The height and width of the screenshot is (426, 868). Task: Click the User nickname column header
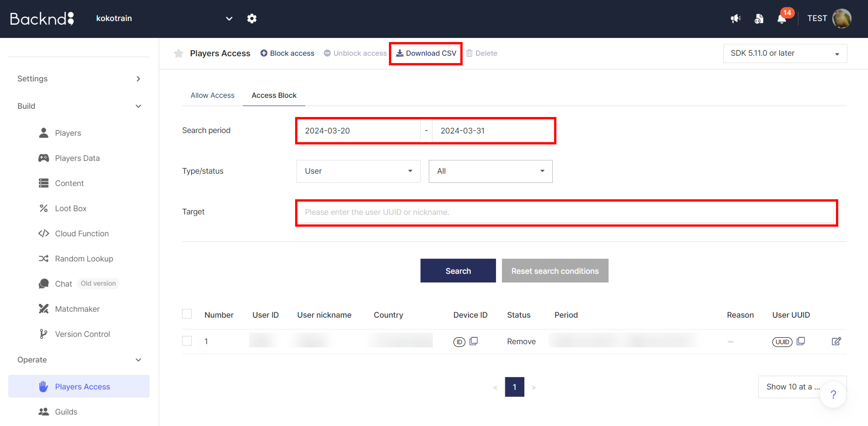pyautogui.click(x=324, y=315)
